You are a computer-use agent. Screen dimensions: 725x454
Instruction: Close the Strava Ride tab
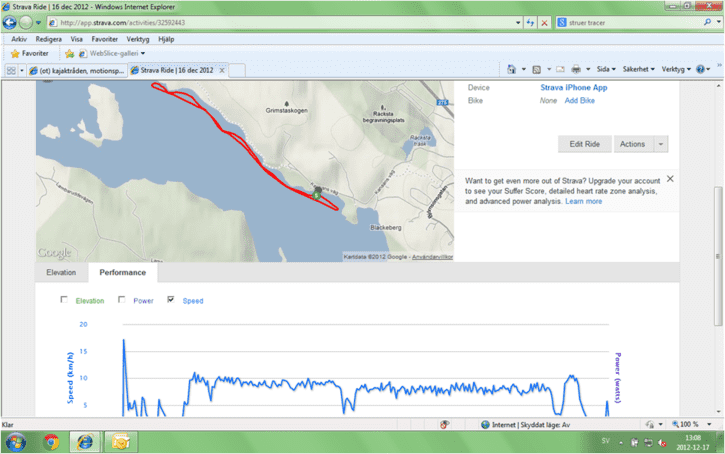[222, 70]
